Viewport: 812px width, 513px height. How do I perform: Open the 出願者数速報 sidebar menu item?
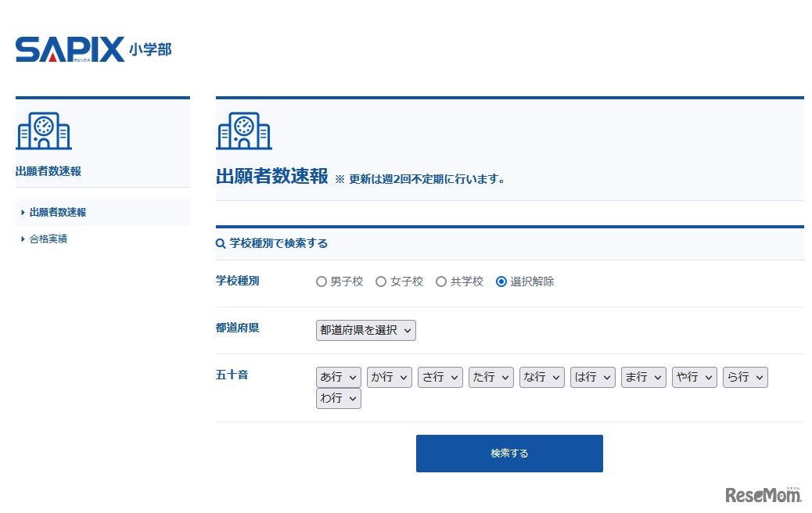click(58, 212)
